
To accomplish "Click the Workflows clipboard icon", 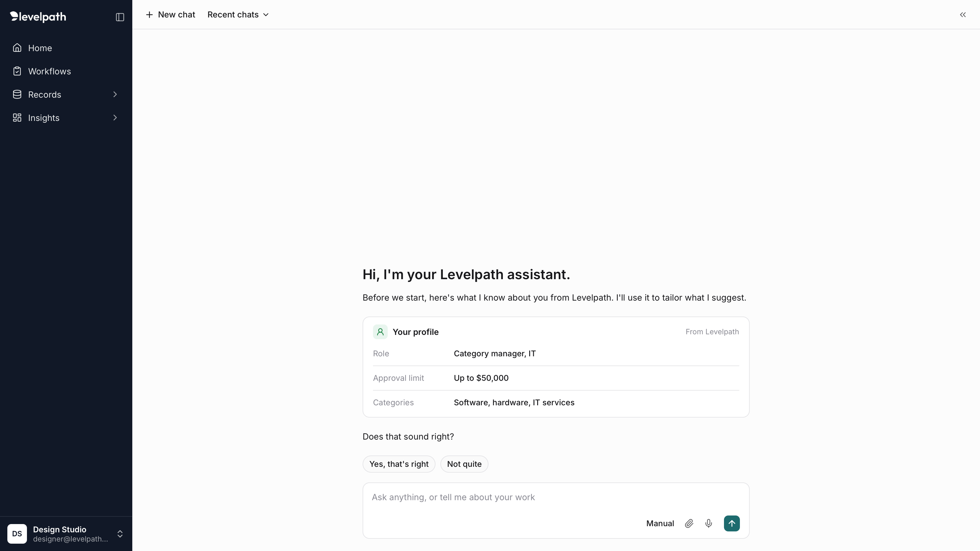I will (x=17, y=71).
